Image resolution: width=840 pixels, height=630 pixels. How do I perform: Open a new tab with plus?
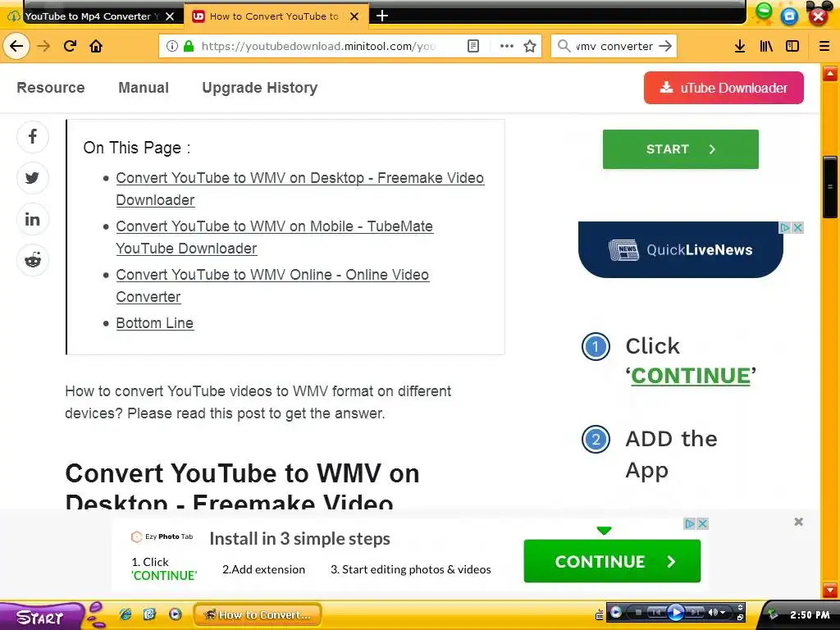point(382,16)
